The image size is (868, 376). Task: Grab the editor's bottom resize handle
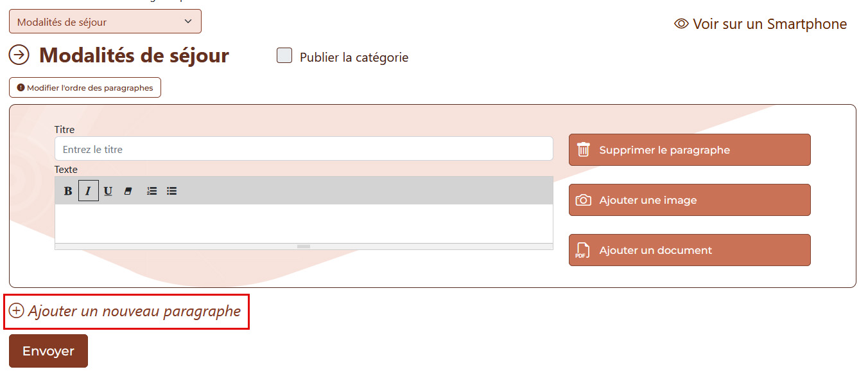[304, 246]
